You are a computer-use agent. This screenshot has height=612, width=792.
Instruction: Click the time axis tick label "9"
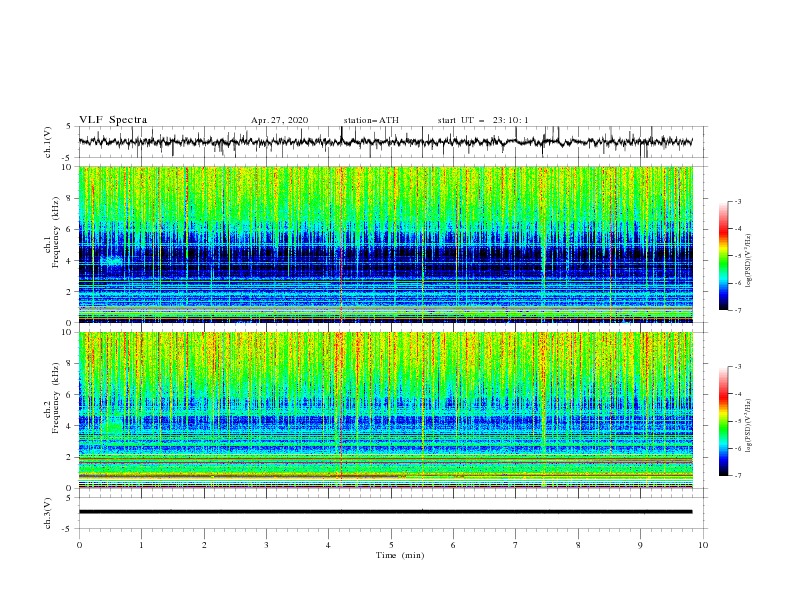point(640,545)
